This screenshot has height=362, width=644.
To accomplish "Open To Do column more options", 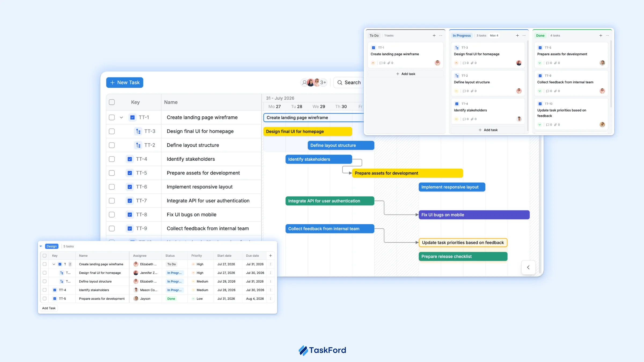I will pyautogui.click(x=441, y=35).
